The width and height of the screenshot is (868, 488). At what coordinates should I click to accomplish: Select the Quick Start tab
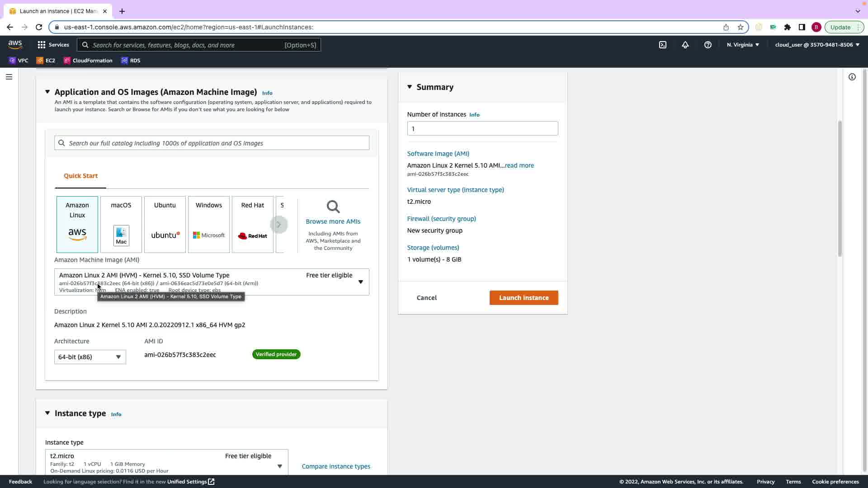(80, 176)
